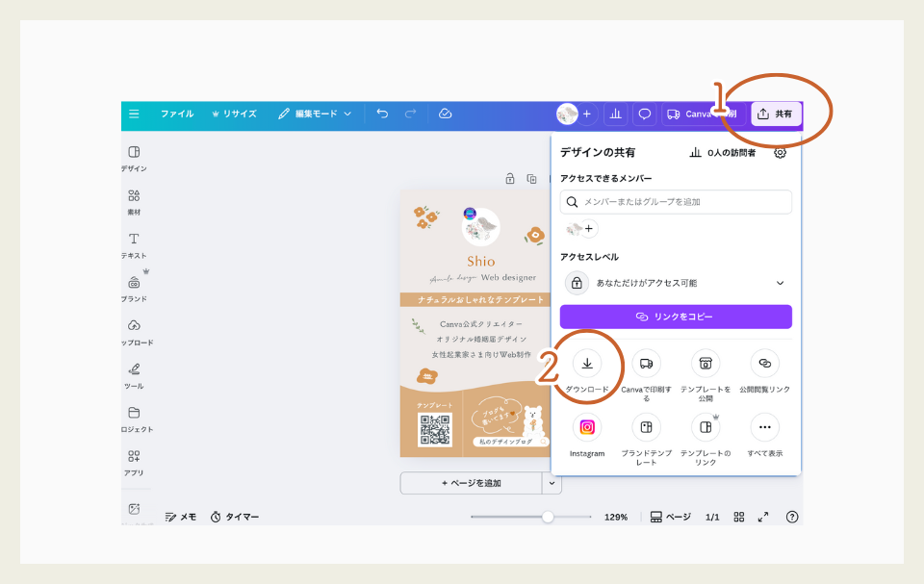Click すべて表示 to show all share options
The width and height of the screenshot is (924, 584).
(764, 427)
